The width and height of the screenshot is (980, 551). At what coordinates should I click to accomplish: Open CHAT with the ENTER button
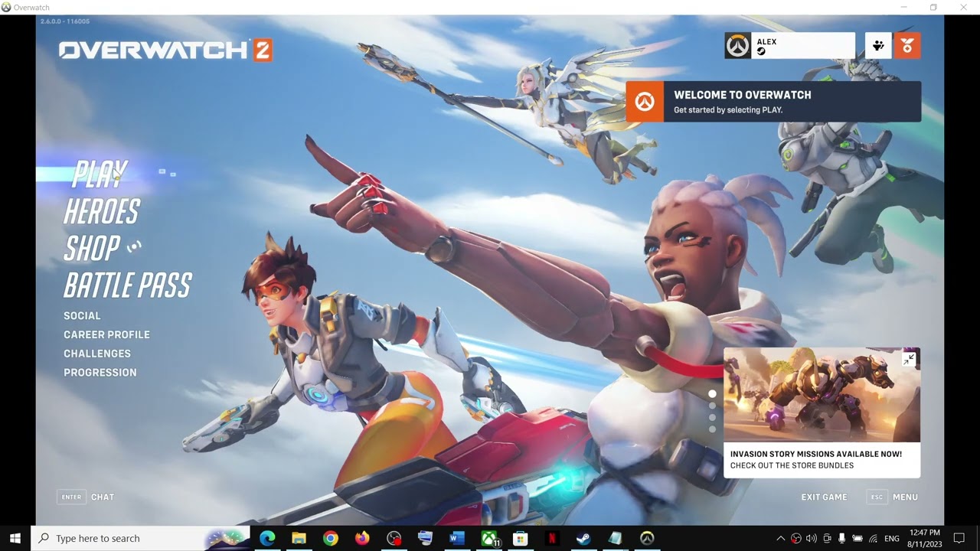pyautogui.click(x=86, y=497)
